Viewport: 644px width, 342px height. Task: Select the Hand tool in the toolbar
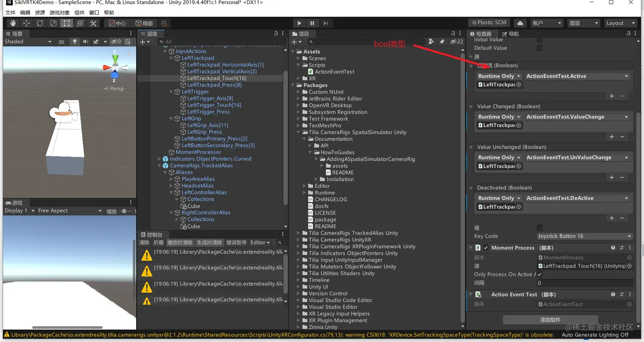point(13,23)
